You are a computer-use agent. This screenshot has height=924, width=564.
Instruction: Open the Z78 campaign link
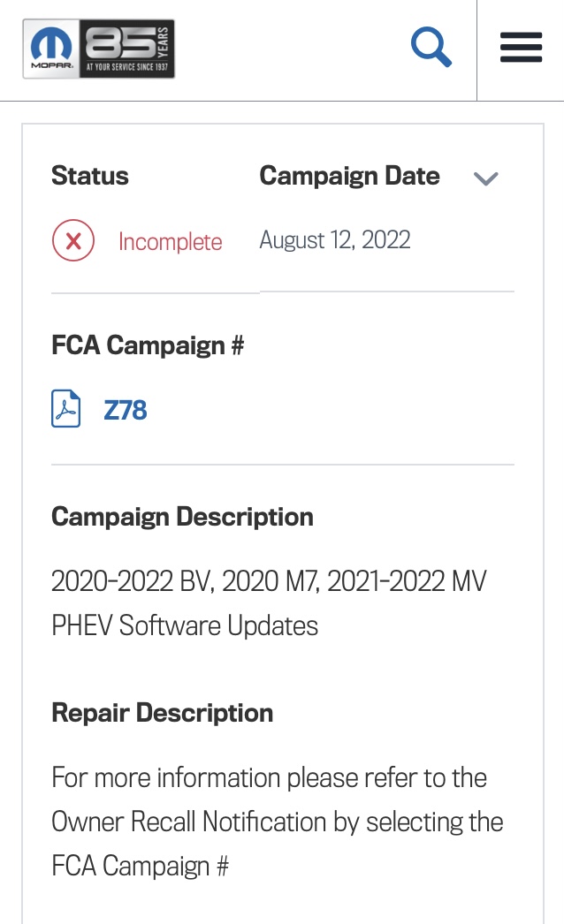[126, 411]
